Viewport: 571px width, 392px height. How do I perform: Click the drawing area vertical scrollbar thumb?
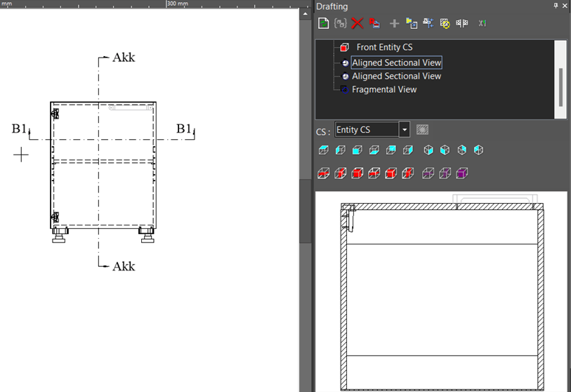click(305, 211)
